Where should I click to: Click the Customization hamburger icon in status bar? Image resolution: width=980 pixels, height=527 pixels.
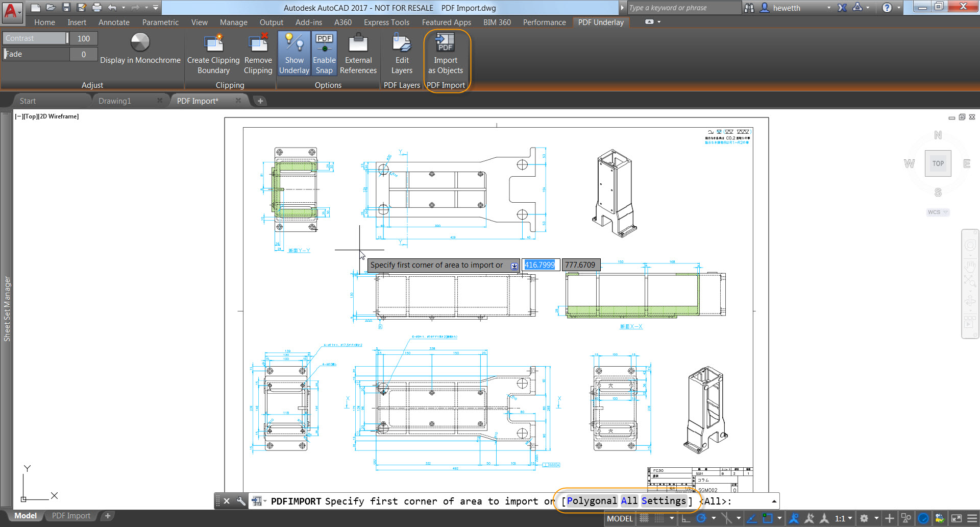(972, 518)
